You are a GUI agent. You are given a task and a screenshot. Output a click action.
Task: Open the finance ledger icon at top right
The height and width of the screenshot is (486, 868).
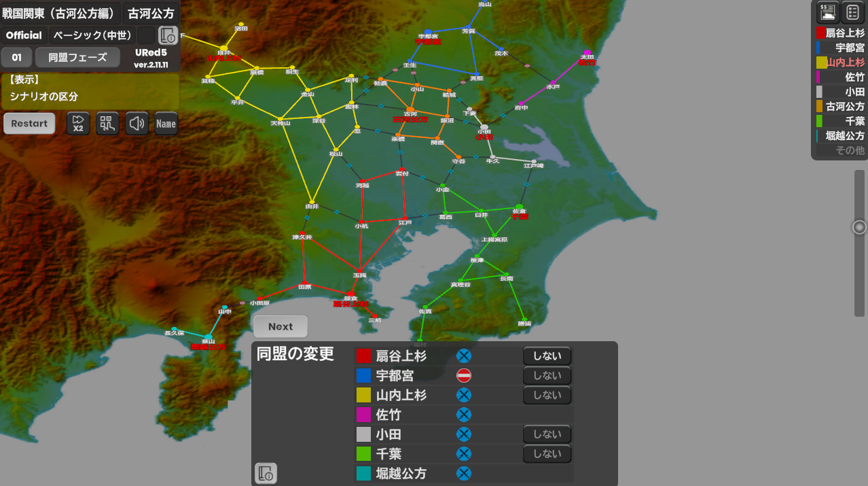827,12
